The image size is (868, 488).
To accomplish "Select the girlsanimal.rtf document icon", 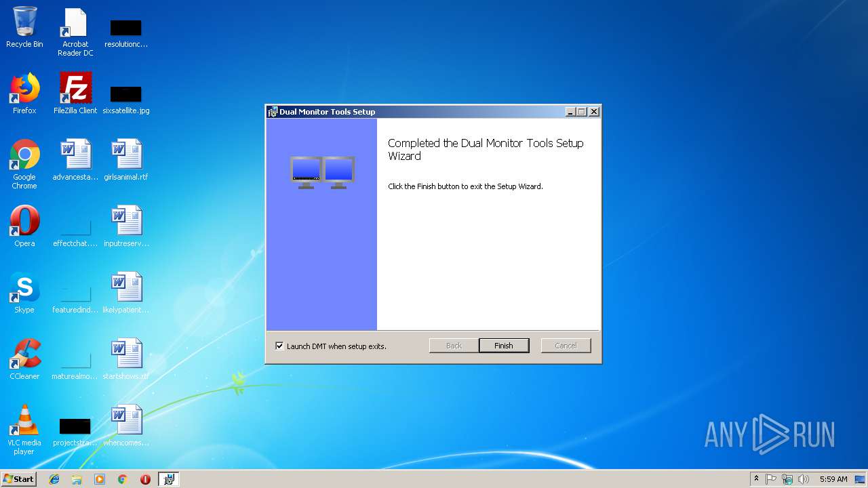I will pyautogui.click(x=126, y=161).
